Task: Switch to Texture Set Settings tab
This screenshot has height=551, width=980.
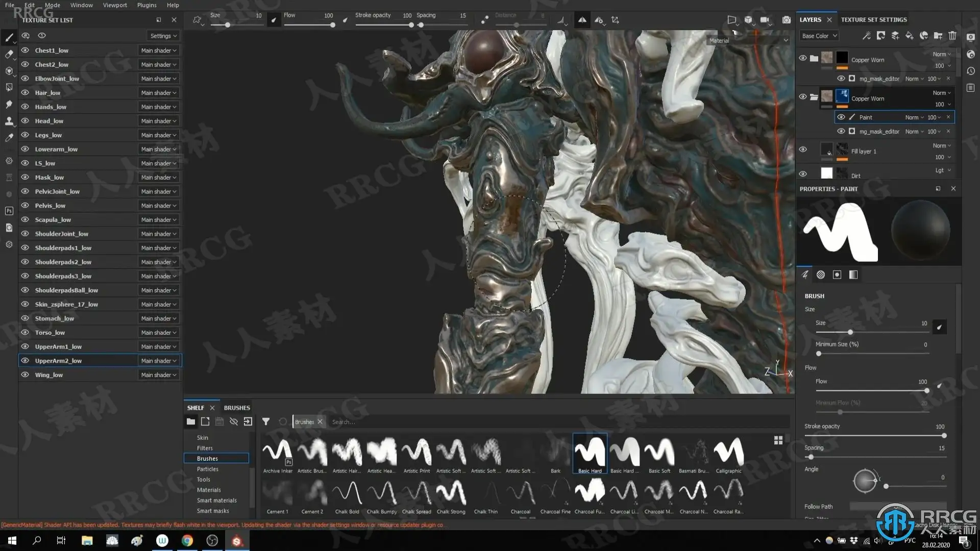Action: click(x=874, y=19)
